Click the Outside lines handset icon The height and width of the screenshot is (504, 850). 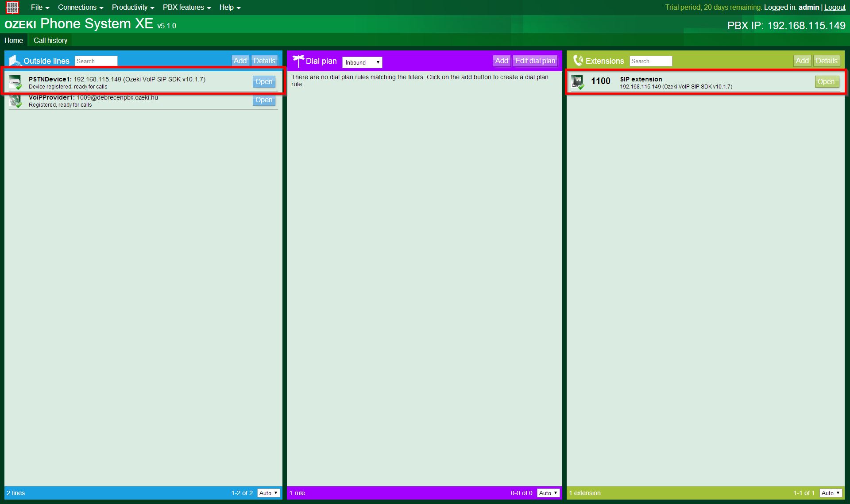[15, 60]
